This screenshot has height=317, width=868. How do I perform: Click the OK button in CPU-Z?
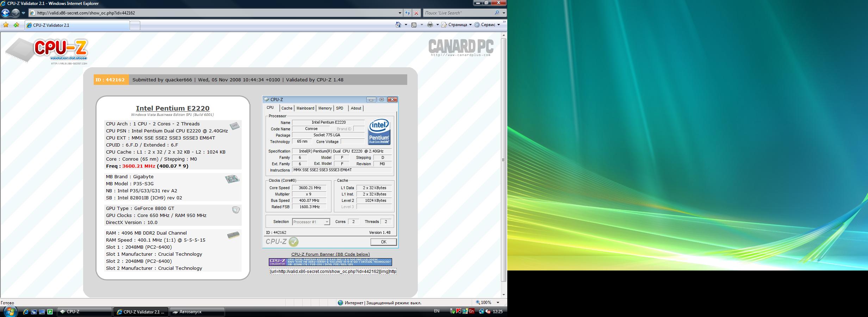click(383, 242)
